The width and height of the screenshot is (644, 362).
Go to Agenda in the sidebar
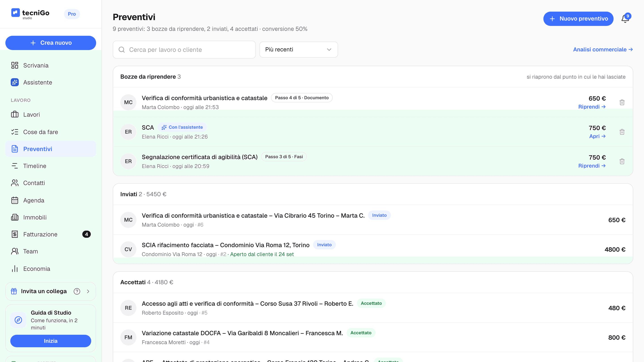click(x=51, y=200)
